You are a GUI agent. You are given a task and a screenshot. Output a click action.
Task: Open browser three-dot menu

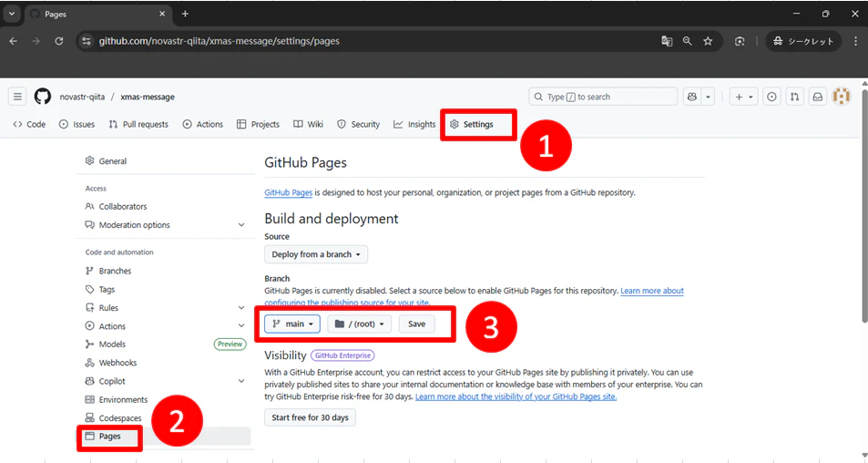[856, 41]
